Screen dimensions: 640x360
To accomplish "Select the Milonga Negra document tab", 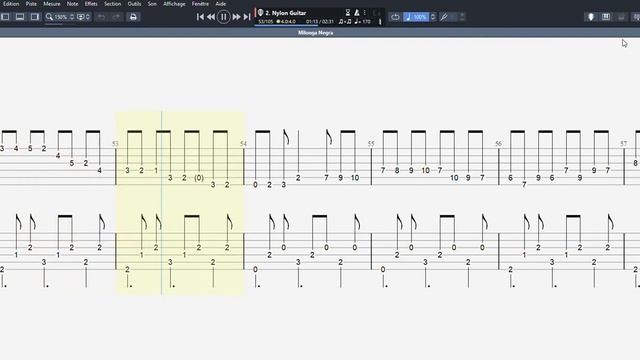I will click(x=316, y=33).
